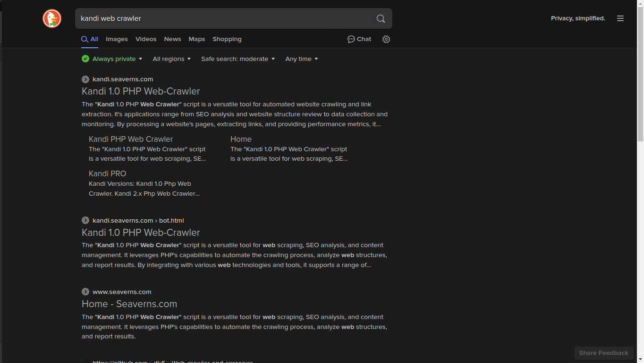
Task: Open the Home sitelink
Action: click(x=241, y=139)
